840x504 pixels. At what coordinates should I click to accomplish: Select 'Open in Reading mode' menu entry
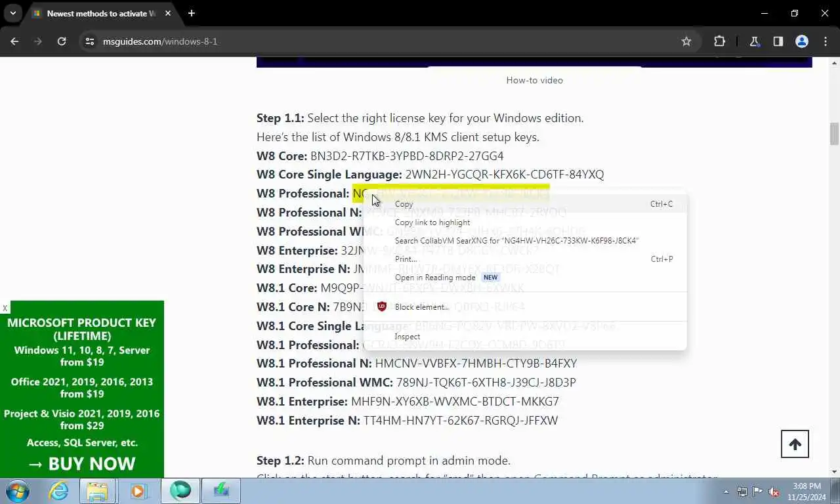pos(524,278)
